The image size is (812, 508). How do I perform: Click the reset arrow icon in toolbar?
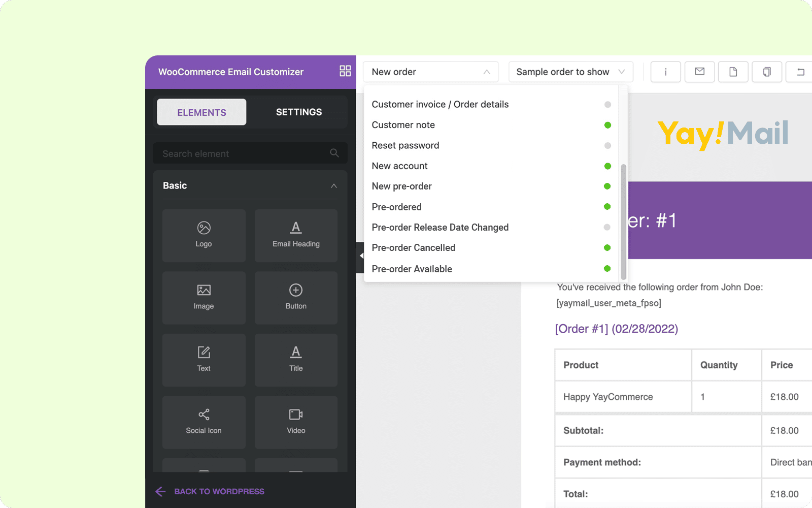[x=800, y=72]
